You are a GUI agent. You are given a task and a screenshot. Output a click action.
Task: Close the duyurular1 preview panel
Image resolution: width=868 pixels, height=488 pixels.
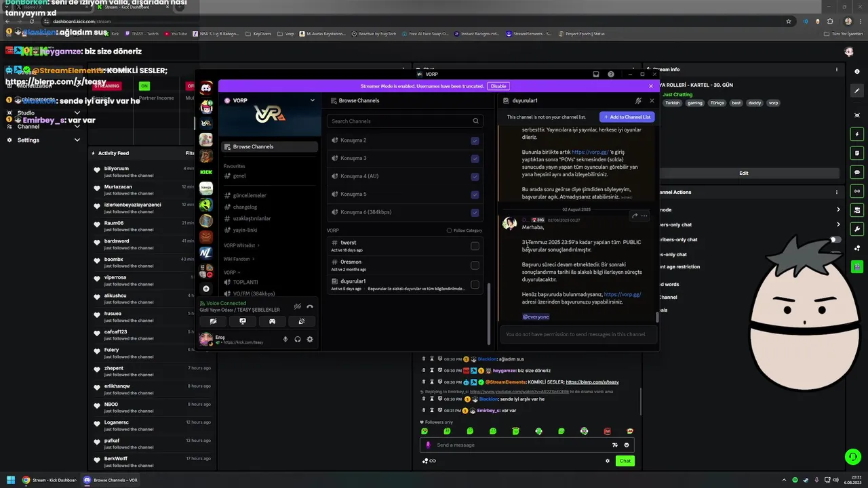click(652, 100)
